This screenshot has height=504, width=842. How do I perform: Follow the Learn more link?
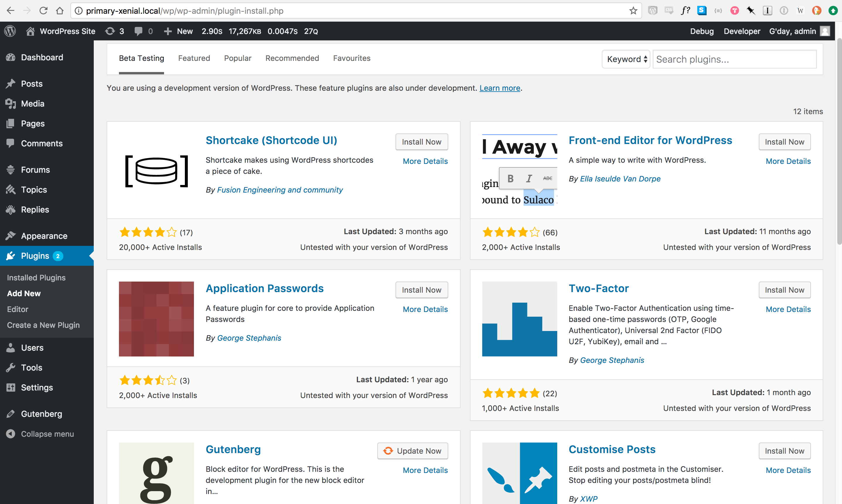pos(500,88)
